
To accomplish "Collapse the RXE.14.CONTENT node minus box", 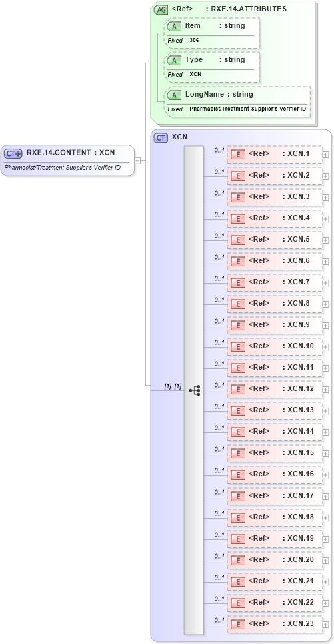I will 137,161.
